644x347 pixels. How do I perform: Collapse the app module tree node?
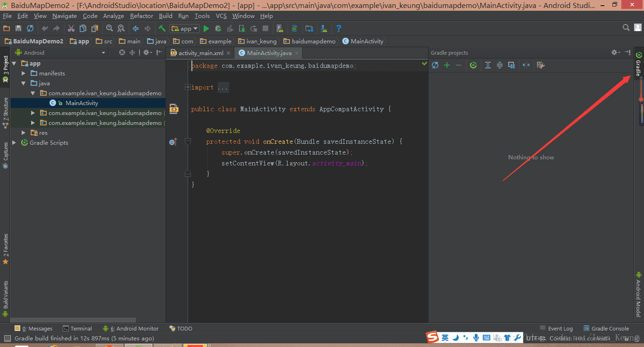[14, 64]
